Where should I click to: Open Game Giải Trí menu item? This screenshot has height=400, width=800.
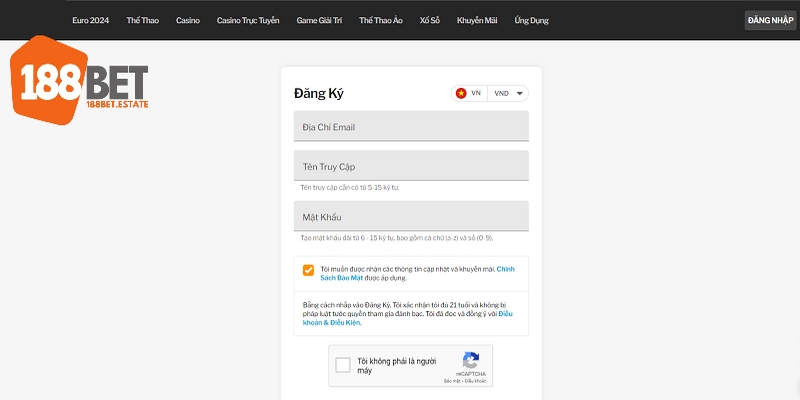coord(319,20)
